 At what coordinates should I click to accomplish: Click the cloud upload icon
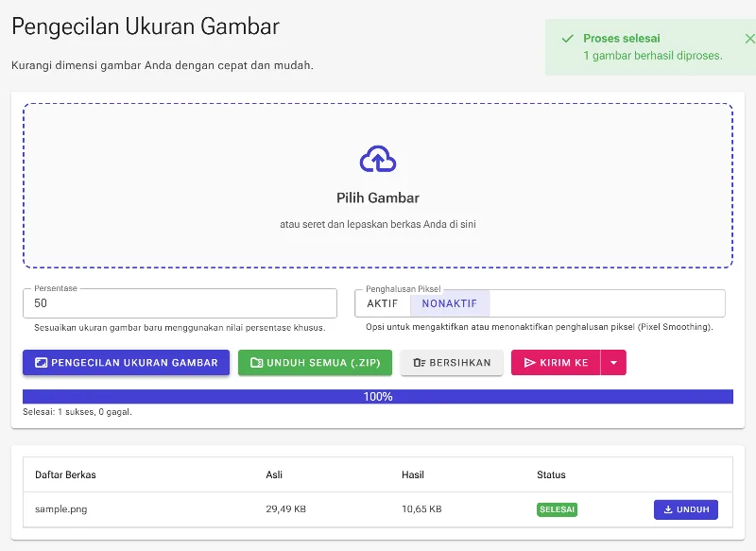(378, 159)
